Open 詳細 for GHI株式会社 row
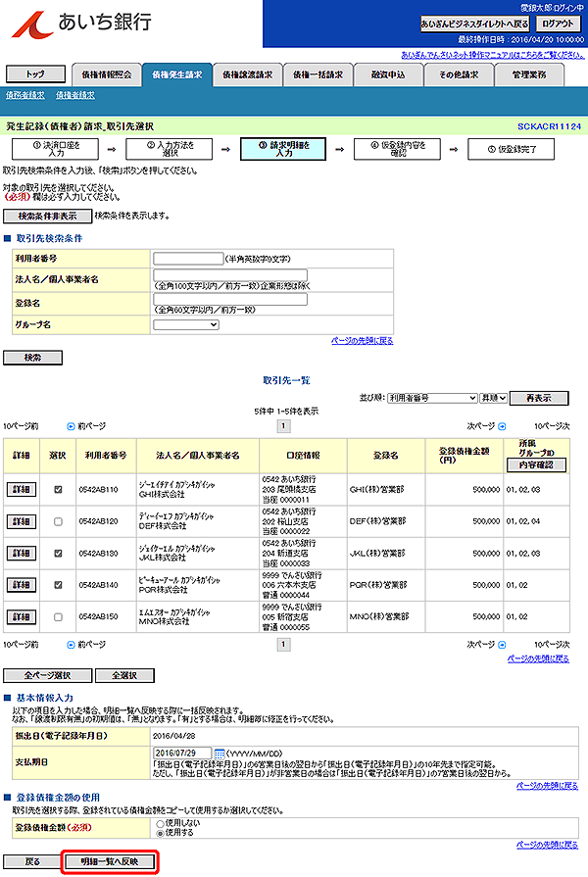Viewport: 588px width, 877px height. [x=22, y=489]
